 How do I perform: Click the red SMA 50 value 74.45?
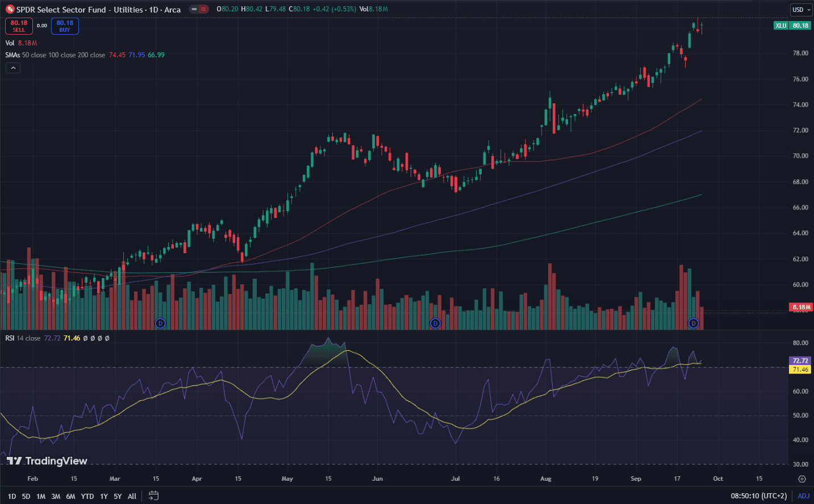tap(117, 55)
